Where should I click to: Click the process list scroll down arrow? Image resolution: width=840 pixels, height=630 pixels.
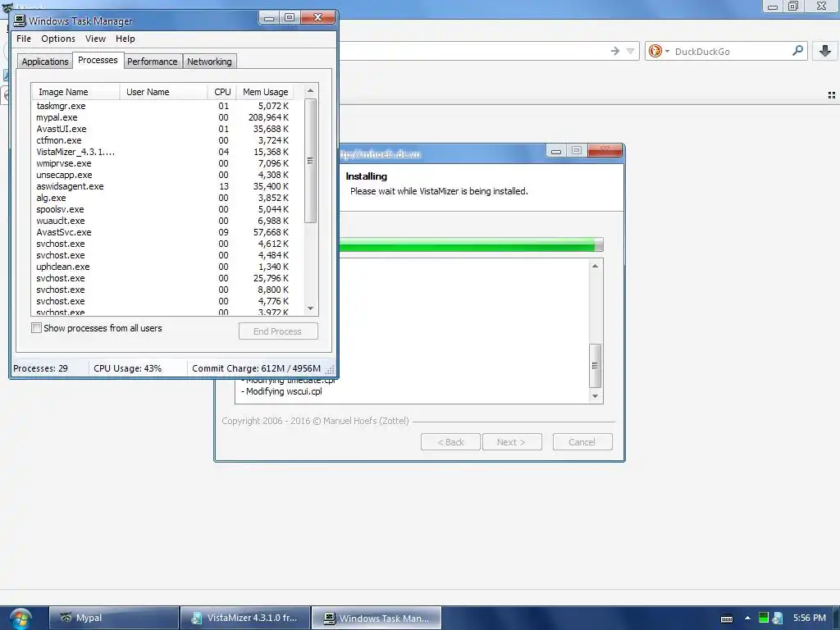click(x=310, y=308)
